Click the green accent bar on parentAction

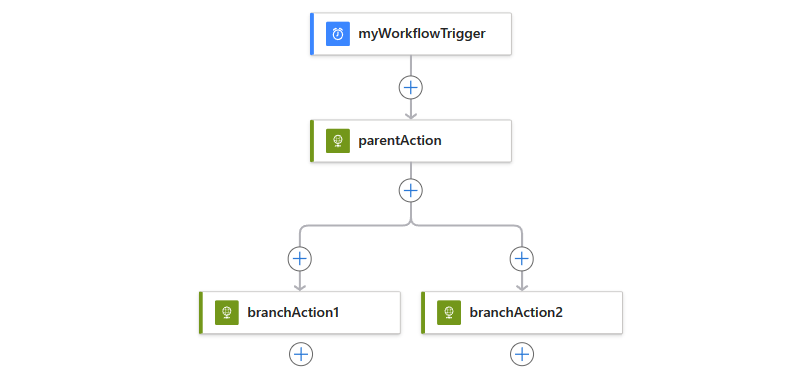click(x=312, y=141)
